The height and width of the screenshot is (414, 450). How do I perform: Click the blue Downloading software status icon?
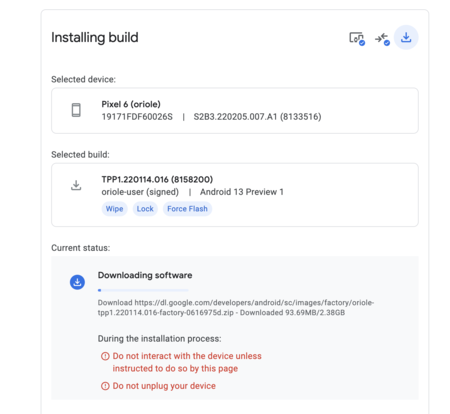pyautogui.click(x=77, y=282)
